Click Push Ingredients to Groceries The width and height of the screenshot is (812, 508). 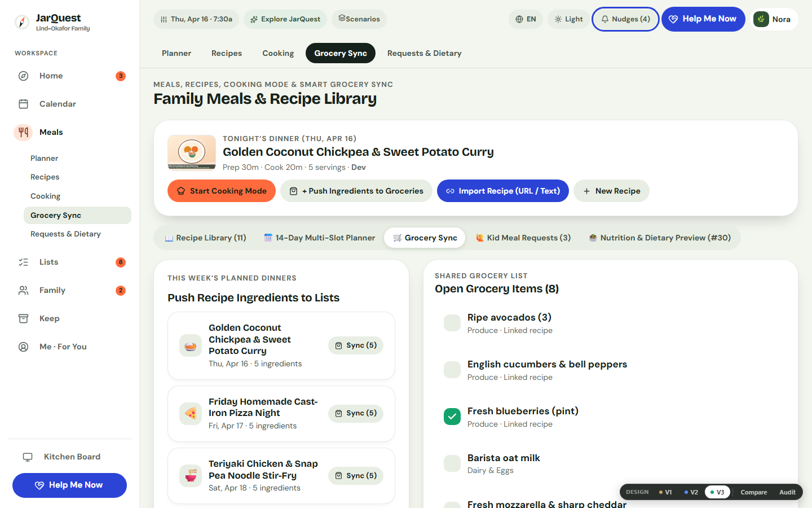pyautogui.click(x=356, y=191)
